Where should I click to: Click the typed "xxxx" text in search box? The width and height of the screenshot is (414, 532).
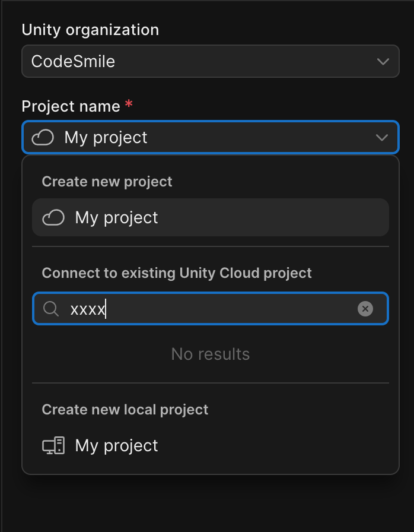pyautogui.click(x=87, y=309)
